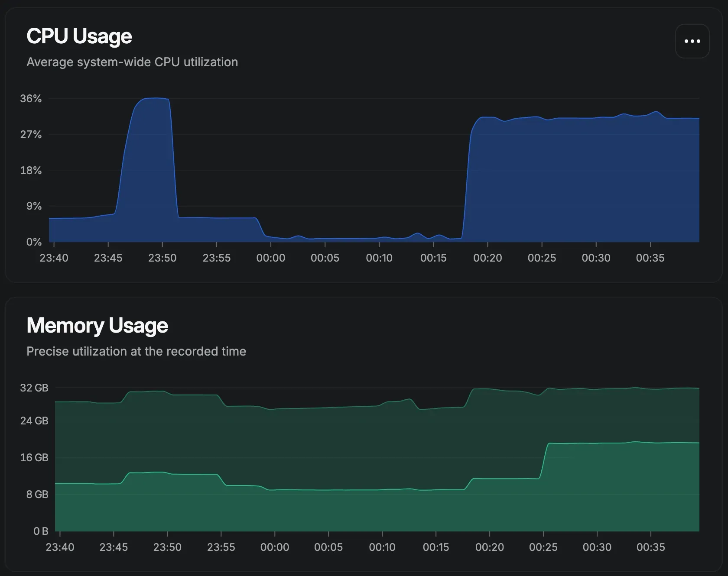
Task: Pick the 00:35 tick on Memory chart
Action: (x=650, y=547)
